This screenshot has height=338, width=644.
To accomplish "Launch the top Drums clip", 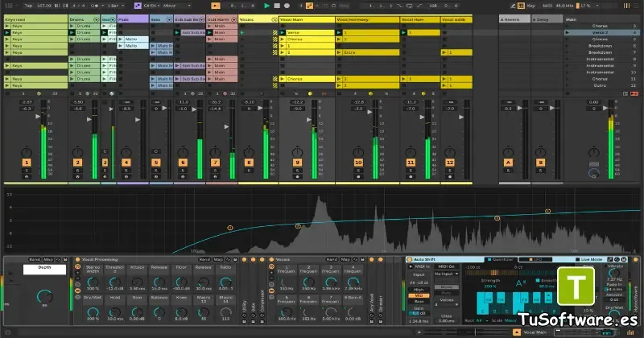I will tap(72, 26).
